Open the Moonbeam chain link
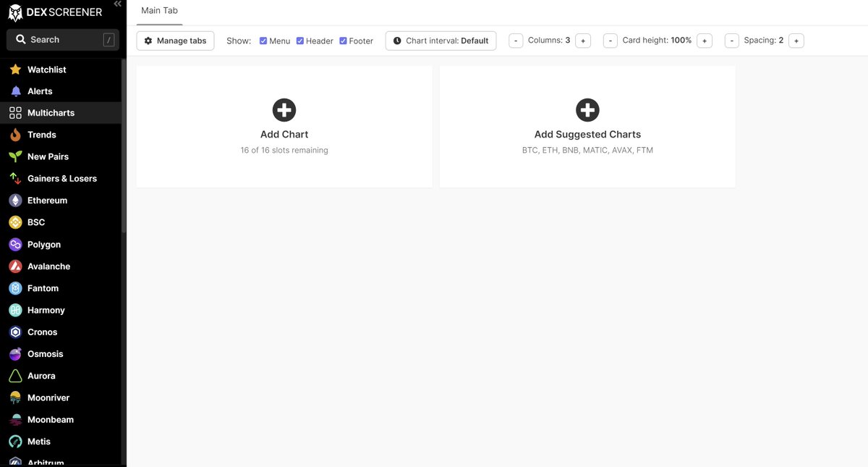The image size is (868, 467). (61, 419)
